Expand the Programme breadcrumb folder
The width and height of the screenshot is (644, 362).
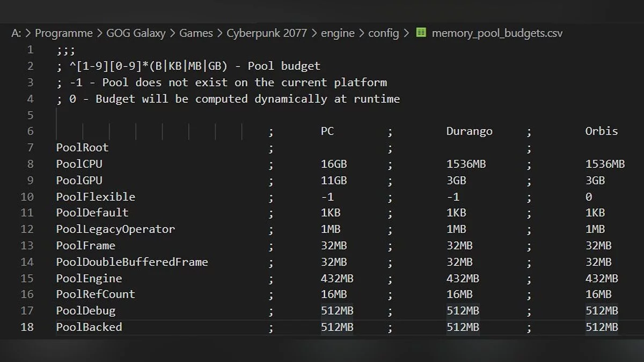click(63, 33)
